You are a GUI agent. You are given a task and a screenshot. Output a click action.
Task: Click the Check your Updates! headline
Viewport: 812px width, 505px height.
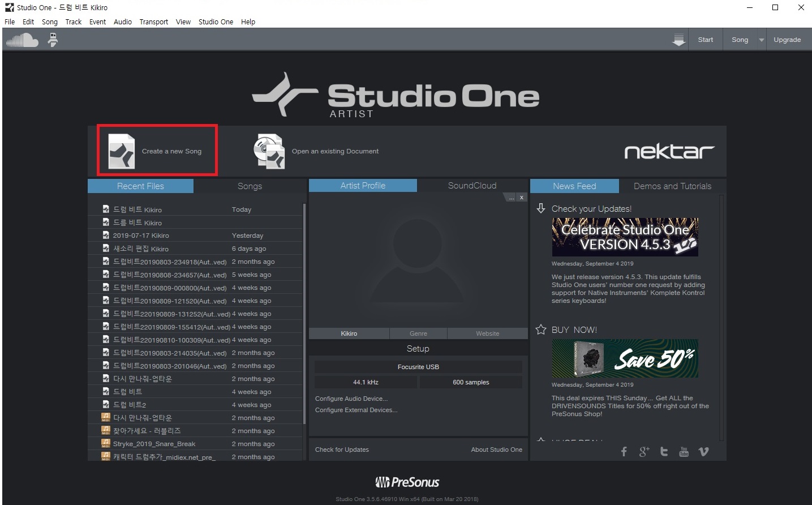(x=591, y=208)
